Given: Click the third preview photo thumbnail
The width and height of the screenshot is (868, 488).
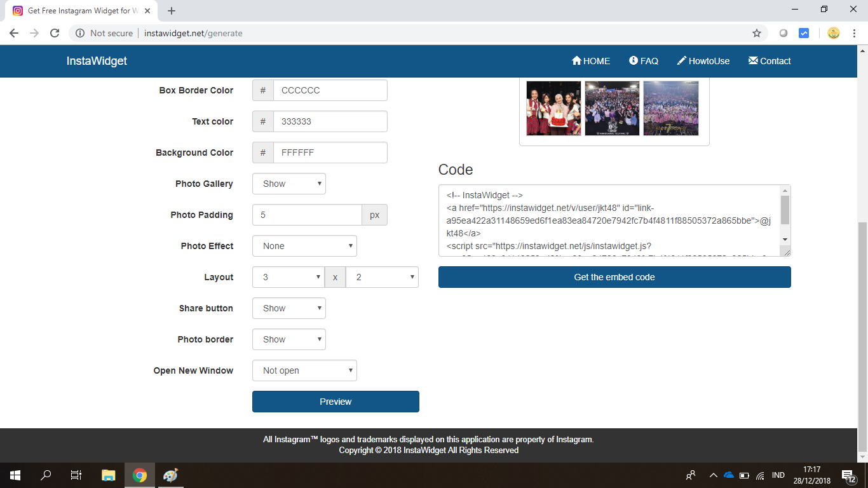Looking at the screenshot, I should point(671,108).
